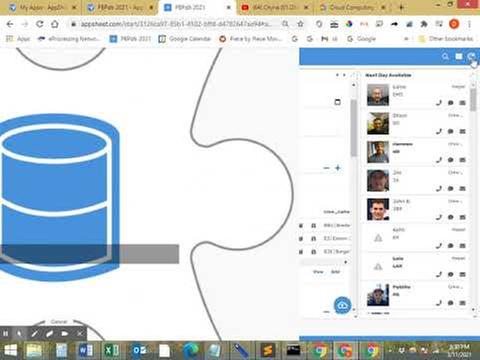Pause the screen recording from the recorder toolbar
Image resolution: width=480 pixels, height=360 pixels.
click(x=6, y=333)
